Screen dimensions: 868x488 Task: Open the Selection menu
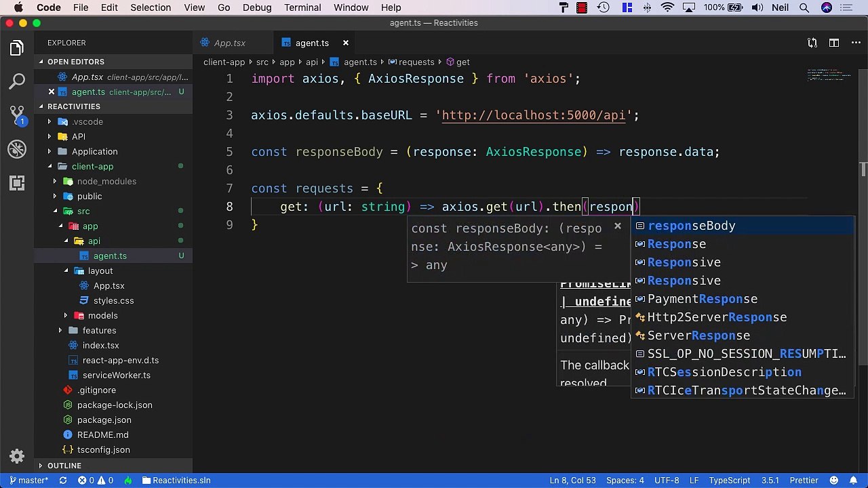click(151, 7)
